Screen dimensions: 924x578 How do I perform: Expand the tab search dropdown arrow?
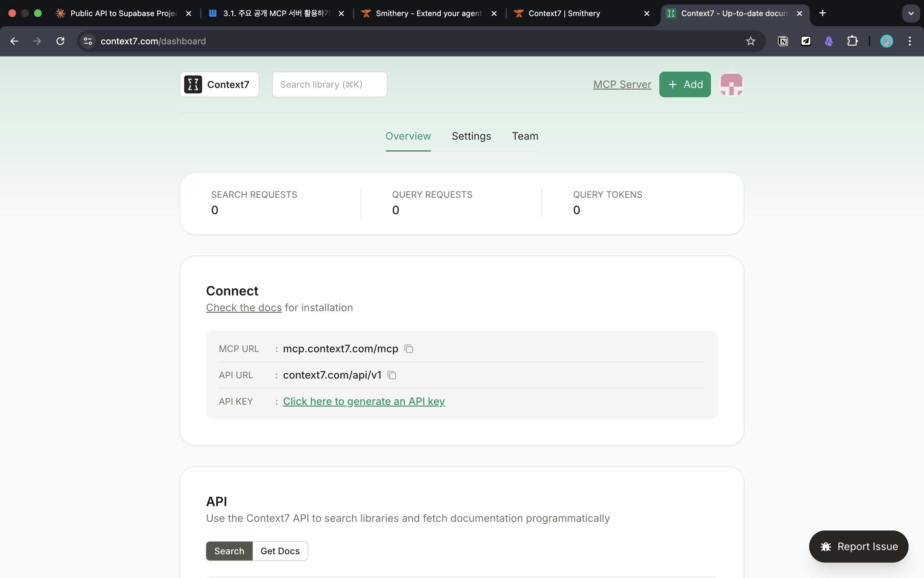click(911, 13)
